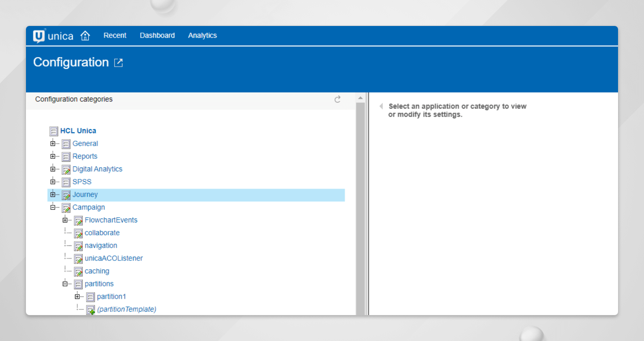
Task: Refresh the Configuration categories tree
Action: click(338, 100)
